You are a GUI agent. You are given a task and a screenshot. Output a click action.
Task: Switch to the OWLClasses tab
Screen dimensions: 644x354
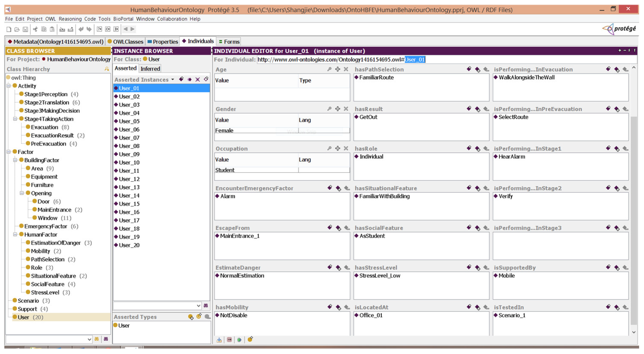click(125, 42)
